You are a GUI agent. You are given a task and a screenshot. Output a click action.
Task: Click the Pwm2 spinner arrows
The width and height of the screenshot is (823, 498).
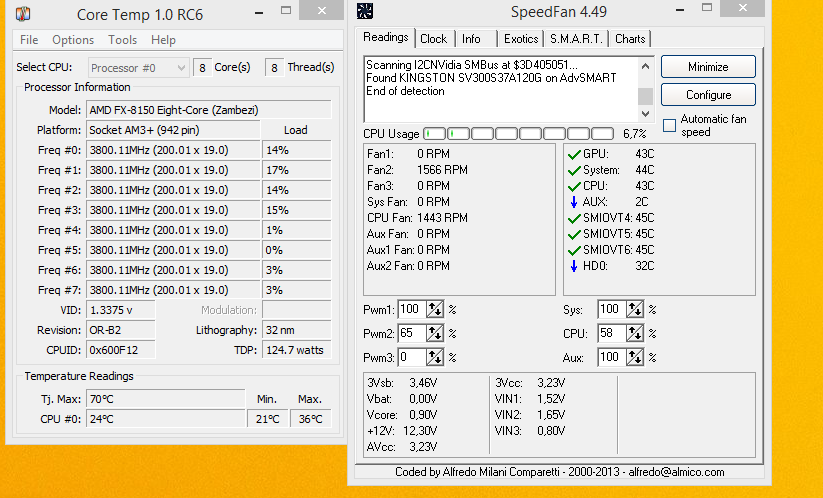pos(435,333)
